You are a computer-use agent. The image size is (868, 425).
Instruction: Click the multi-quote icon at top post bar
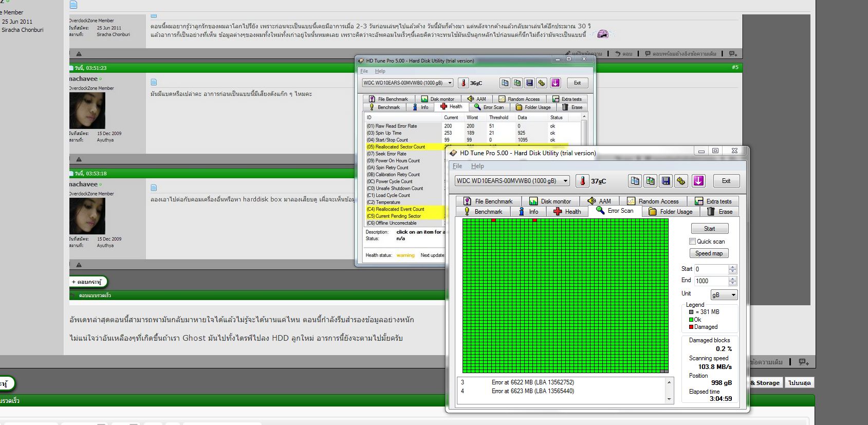click(733, 53)
